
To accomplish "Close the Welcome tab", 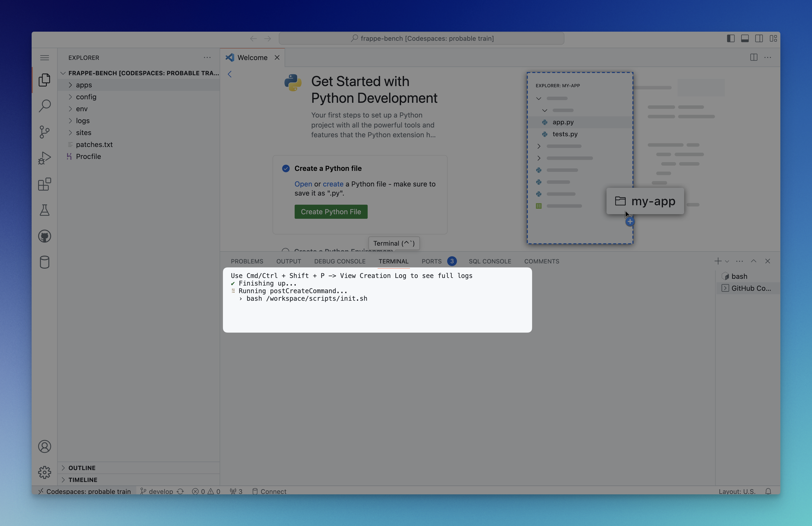I will click(x=277, y=57).
